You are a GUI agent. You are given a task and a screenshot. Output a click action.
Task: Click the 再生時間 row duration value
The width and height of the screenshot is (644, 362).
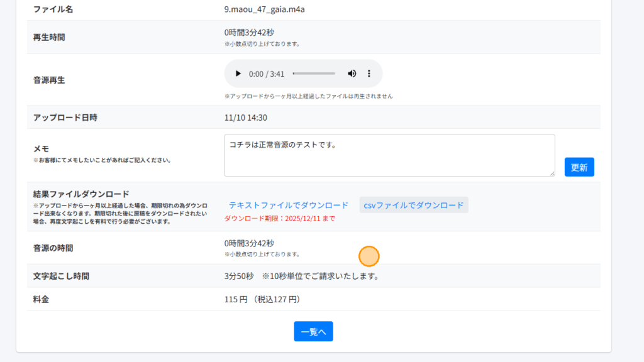pos(249,33)
